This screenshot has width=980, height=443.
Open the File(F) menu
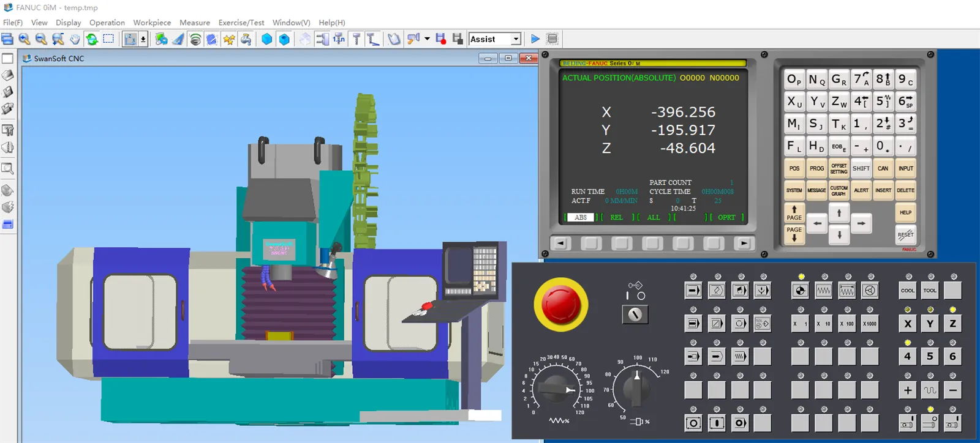13,23
